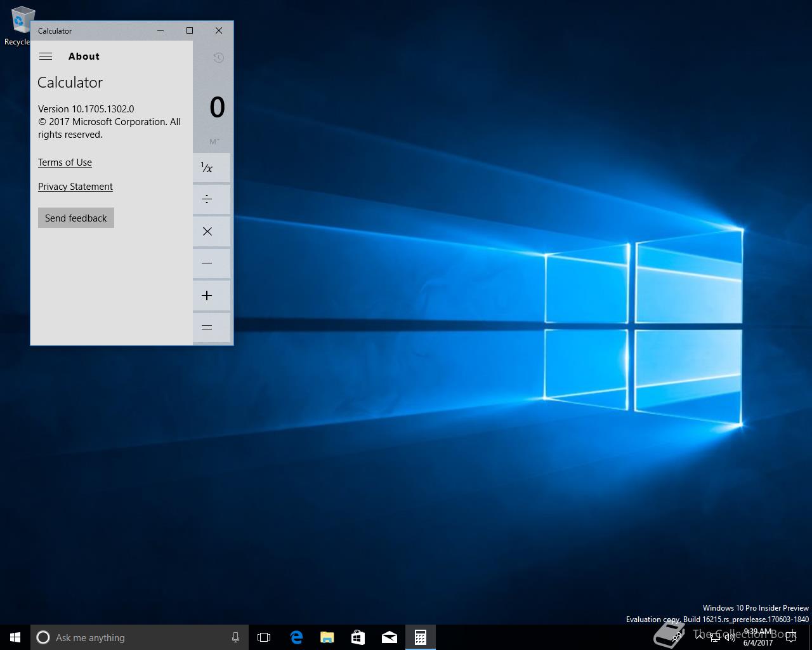812x650 pixels.
Task: Open the Microsoft Store taskbar icon
Action: (358, 637)
